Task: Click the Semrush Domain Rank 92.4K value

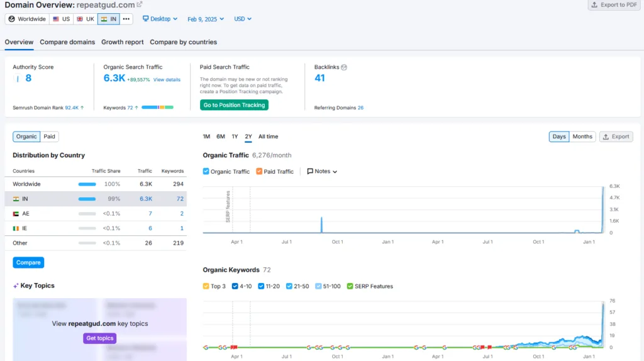Action: (x=72, y=108)
